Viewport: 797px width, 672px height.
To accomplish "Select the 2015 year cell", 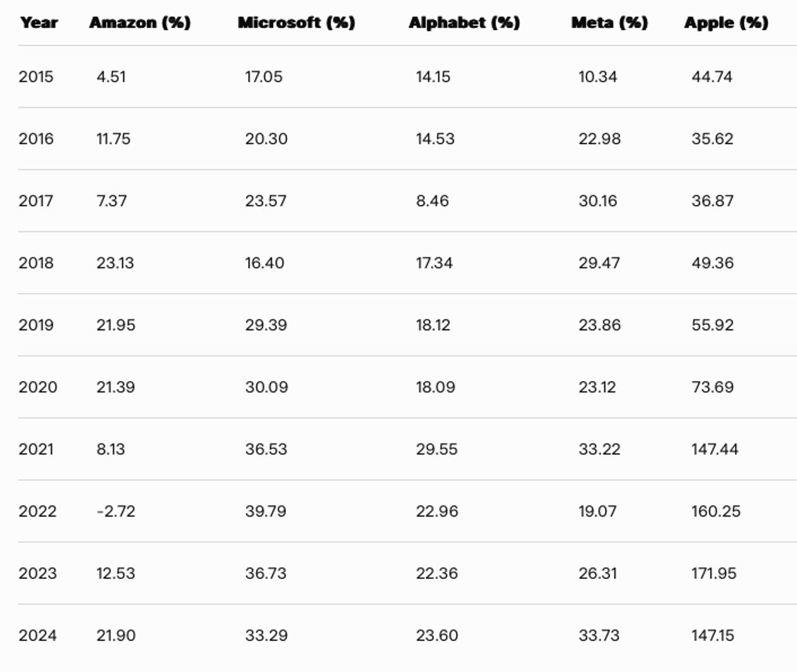I will point(36,76).
